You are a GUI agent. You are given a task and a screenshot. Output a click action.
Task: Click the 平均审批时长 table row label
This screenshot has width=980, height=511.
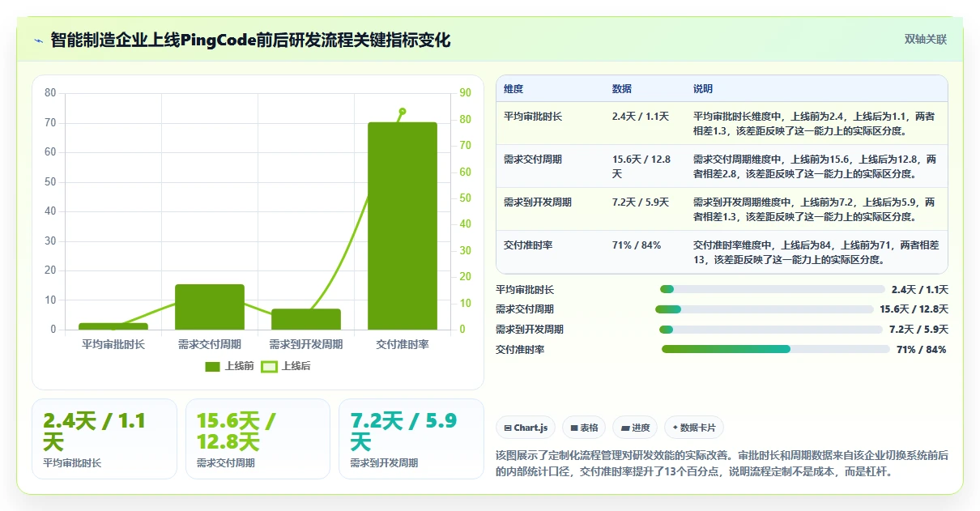[533, 117]
